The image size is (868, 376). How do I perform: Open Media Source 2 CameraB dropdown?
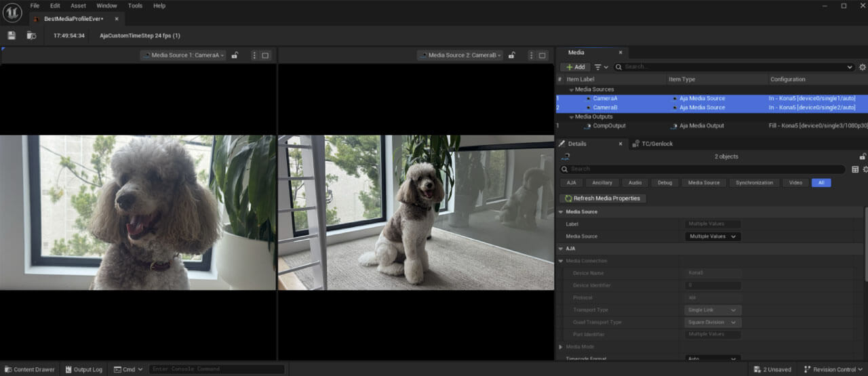(x=460, y=56)
